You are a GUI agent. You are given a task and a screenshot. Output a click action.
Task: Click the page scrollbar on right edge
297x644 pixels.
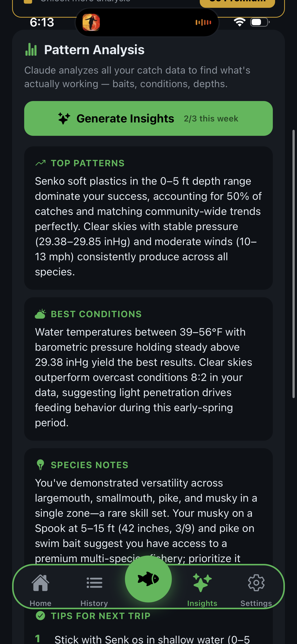click(x=293, y=264)
